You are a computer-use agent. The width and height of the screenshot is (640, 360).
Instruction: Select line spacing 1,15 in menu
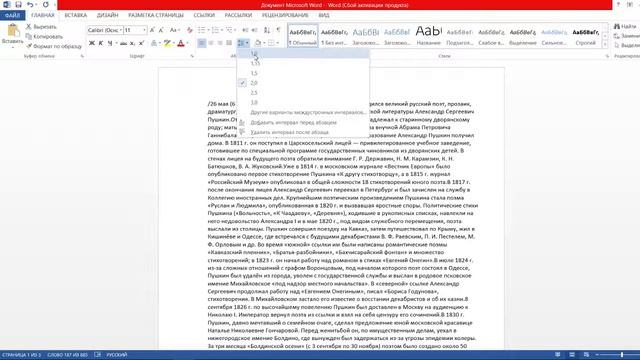point(303,63)
